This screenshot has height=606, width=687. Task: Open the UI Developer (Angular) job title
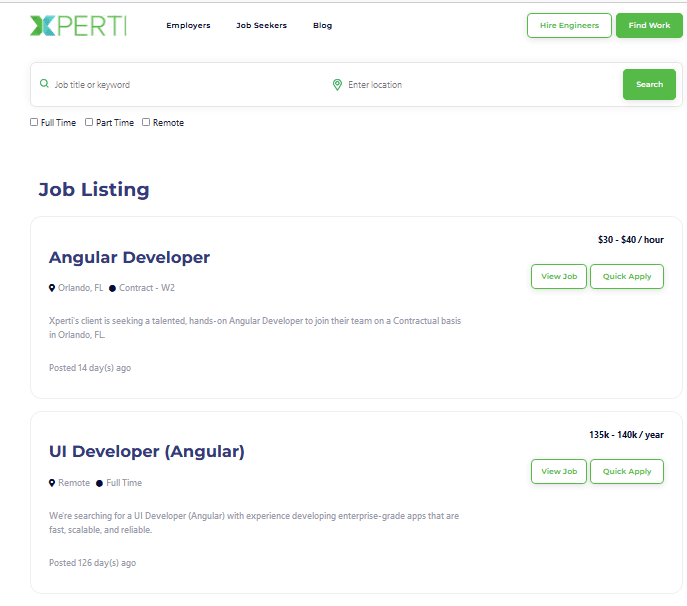[147, 452]
